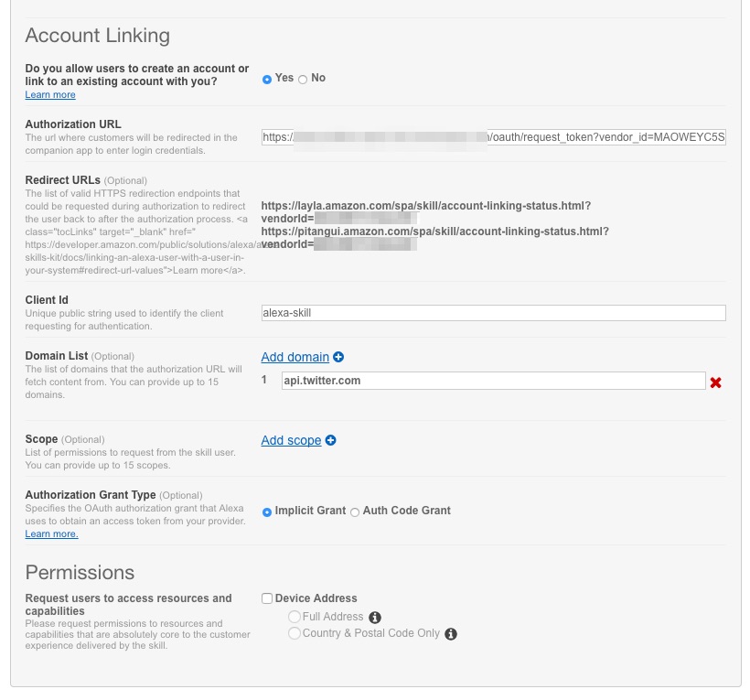Select Country & Postal Code Only option
This screenshot has width=750, height=700.
pos(295,633)
